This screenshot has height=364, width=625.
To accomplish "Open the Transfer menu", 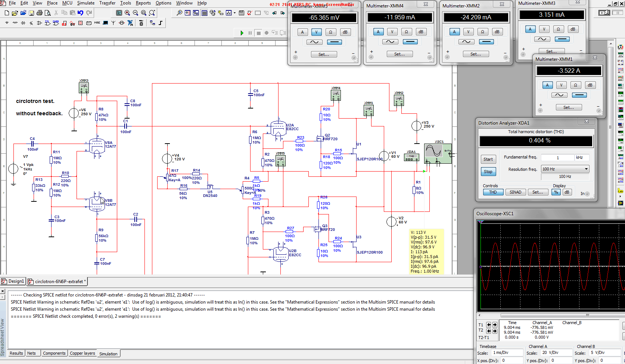I will tap(107, 3).
